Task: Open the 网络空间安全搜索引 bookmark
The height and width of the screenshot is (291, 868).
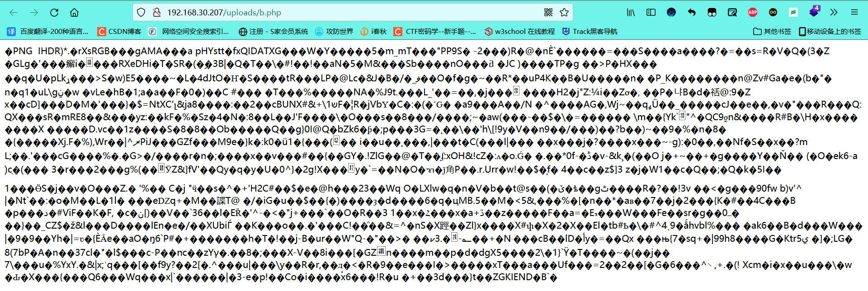Action: click(x=189, y=32)
